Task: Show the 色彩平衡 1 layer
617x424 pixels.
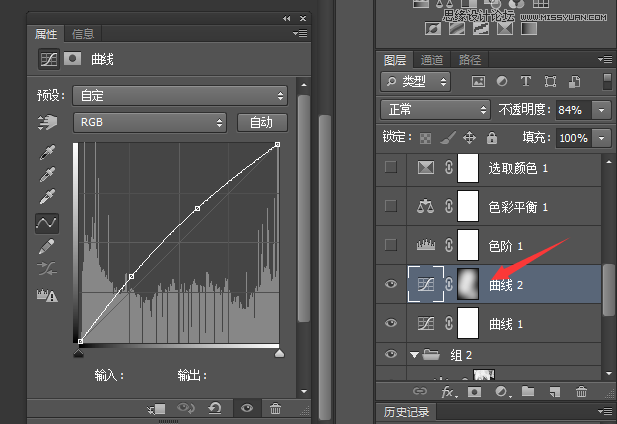Action: click(x=391, y=206)
